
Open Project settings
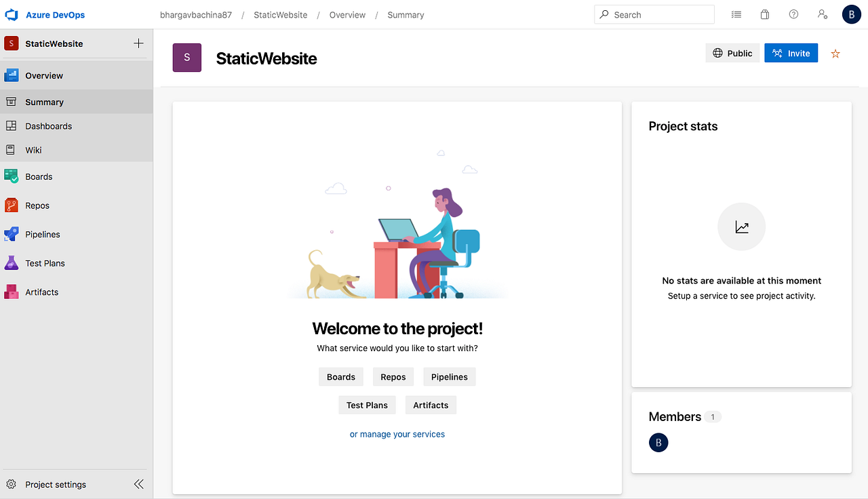pos(56,484)
